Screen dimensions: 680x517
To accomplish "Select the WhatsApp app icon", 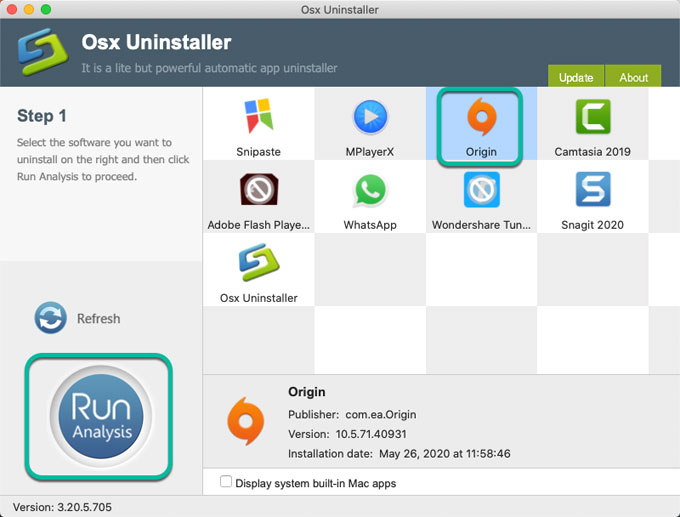I will pos(370,190).
